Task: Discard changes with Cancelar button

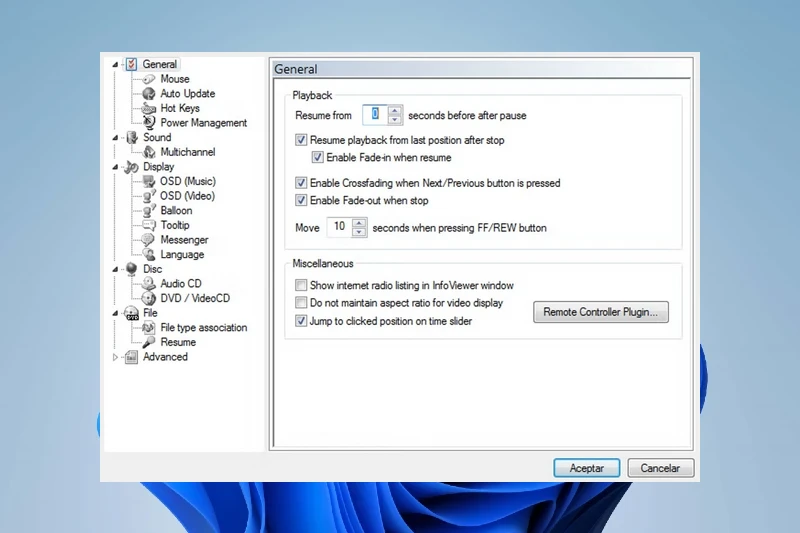Action: pos(661,468)
